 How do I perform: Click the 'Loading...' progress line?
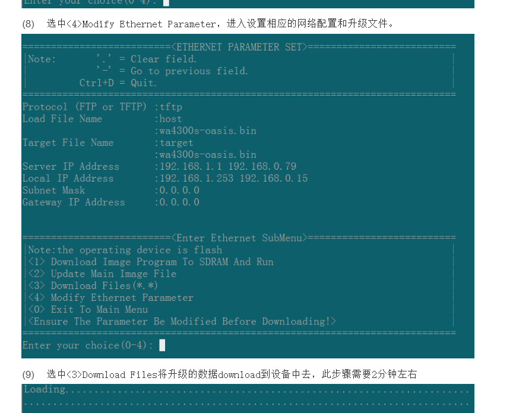(x=246, y=390)
